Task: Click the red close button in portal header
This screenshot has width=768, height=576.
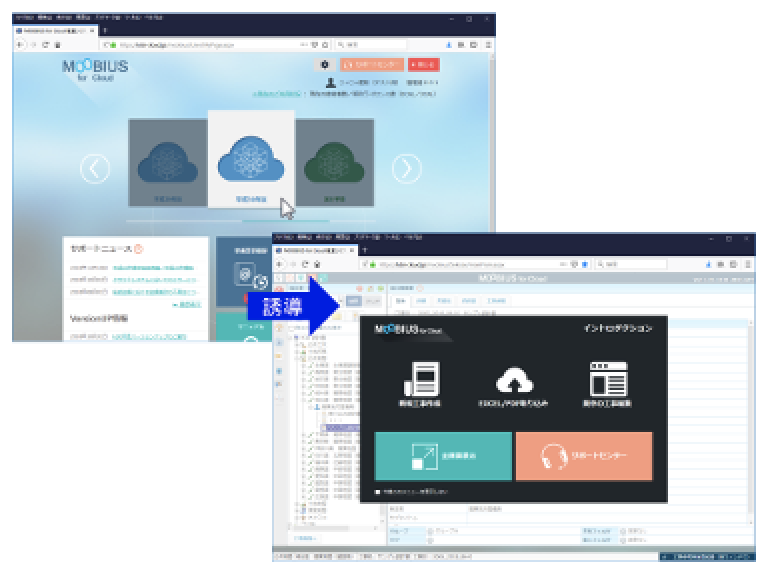Action: pyautogui.click(x=424, y=65)
